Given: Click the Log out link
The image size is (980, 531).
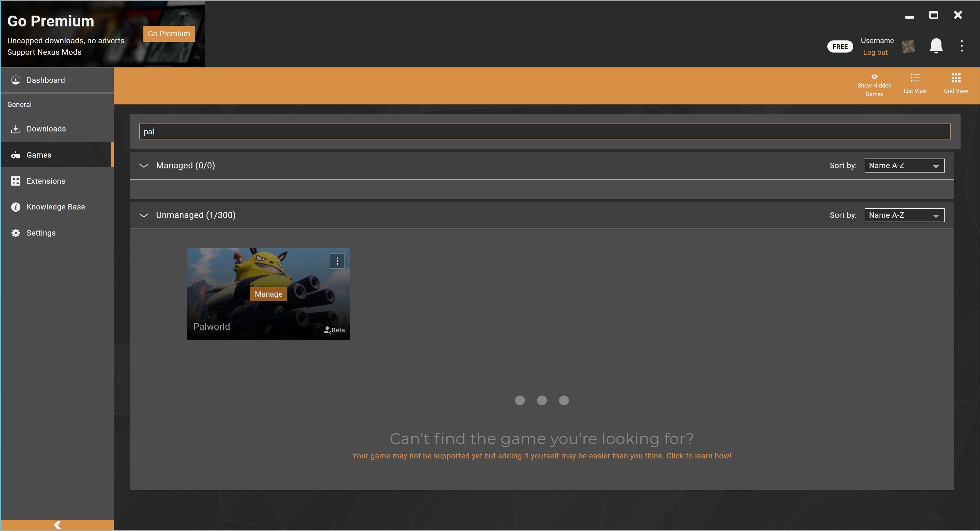Looking at the screenshot, I should point(875,53).
